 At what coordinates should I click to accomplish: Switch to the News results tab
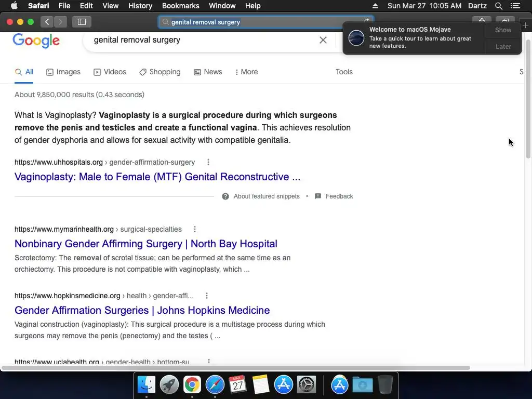click(208, 72)
